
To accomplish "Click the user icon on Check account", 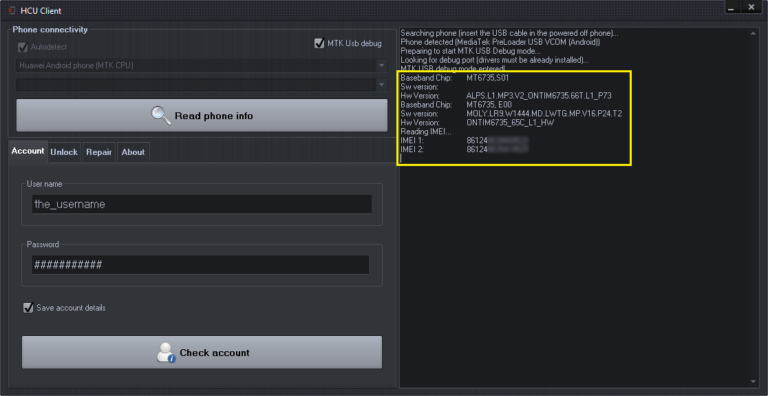I will tap(166, 352).
